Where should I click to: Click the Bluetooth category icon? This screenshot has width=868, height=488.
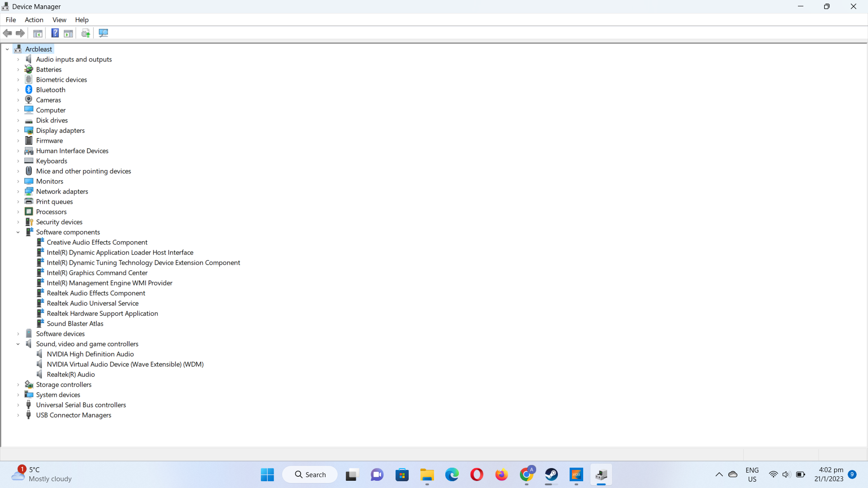click(29, 89)
